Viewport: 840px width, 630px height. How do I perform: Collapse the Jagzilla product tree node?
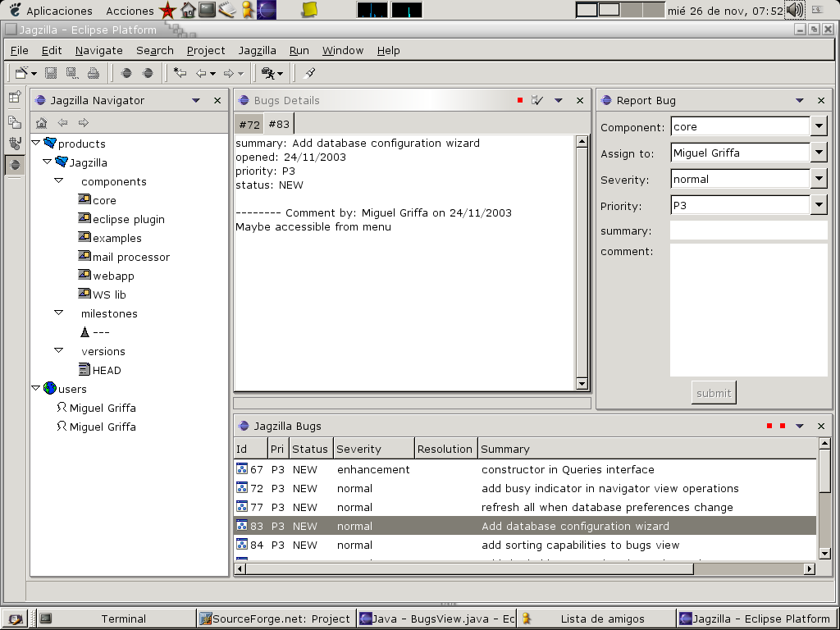(x=47, y=162)
